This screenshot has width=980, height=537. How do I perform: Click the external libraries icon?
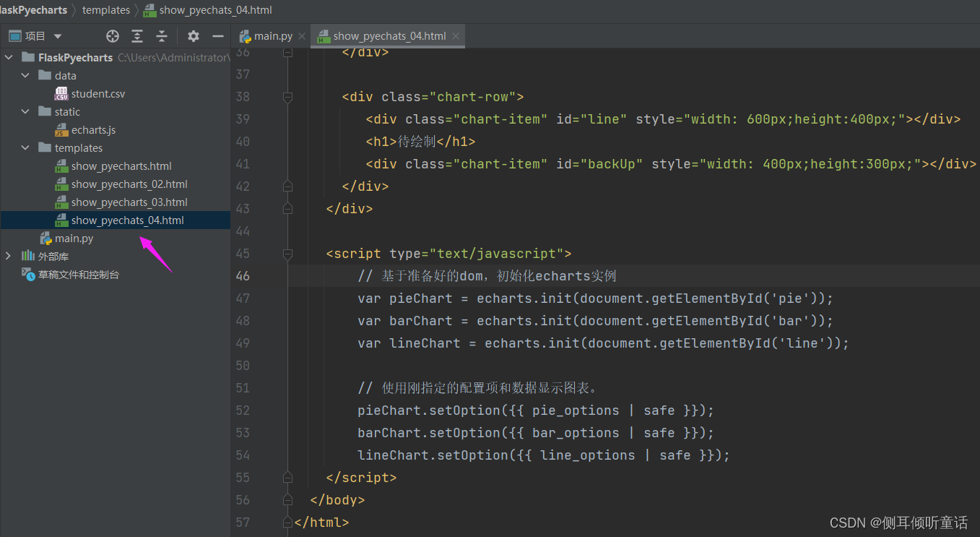click(x=28, y=256)
